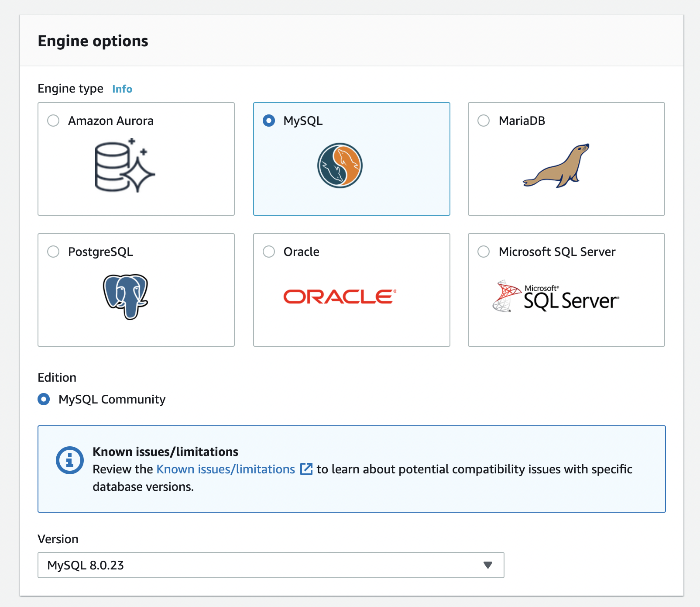This screenshot has width=700, height=607.
Task: Click the Amazon Aurora database sparkle icon
Action: click(x=125, y=166)
